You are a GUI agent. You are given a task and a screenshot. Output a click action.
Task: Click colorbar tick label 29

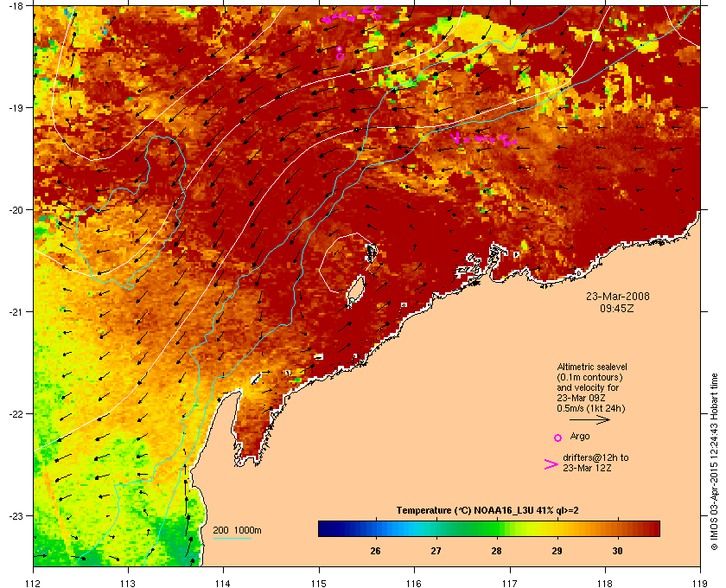(557, 551)
